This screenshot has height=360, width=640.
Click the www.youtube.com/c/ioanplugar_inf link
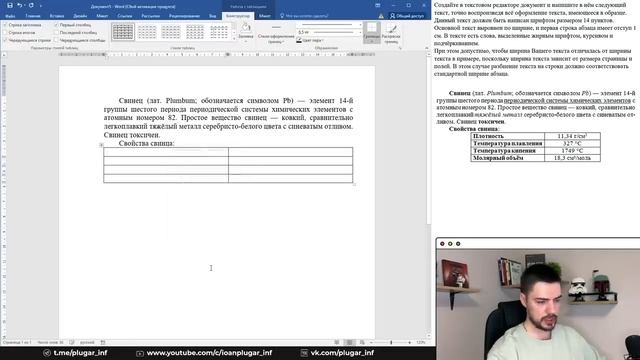tap(209, 353)
